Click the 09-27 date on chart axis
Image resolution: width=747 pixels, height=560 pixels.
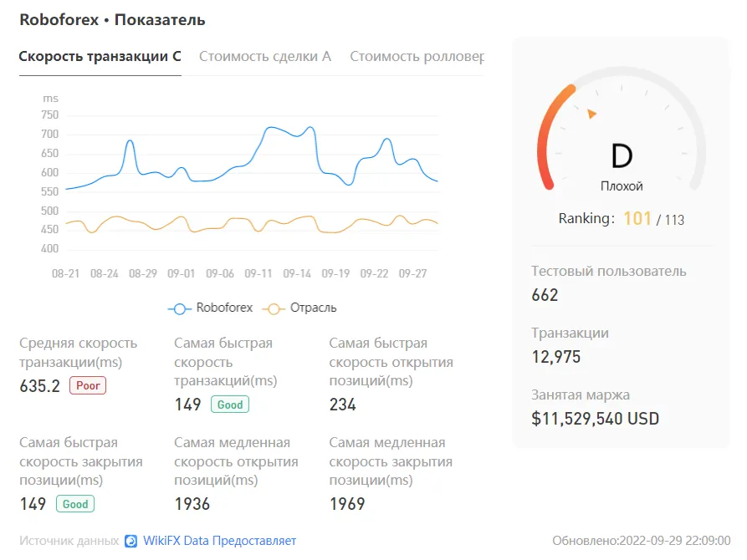pyautogui.click(x=412, y=274)
